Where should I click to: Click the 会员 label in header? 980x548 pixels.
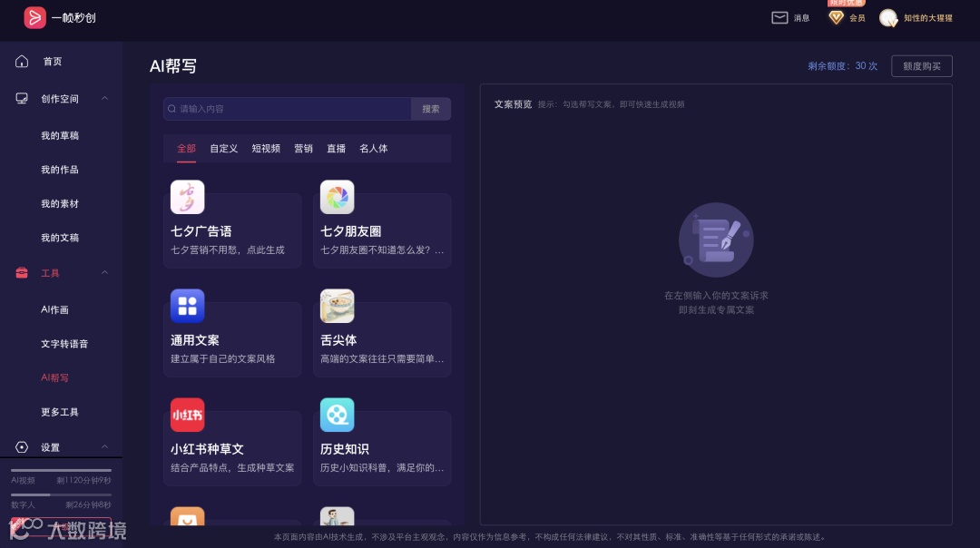coord(857,18)
